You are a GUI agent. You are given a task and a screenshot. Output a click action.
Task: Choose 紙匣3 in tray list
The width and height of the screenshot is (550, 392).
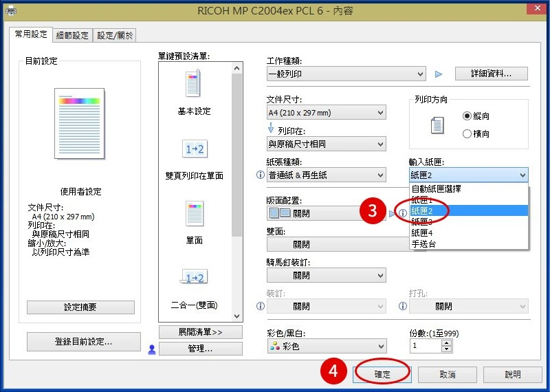(469, 221)
